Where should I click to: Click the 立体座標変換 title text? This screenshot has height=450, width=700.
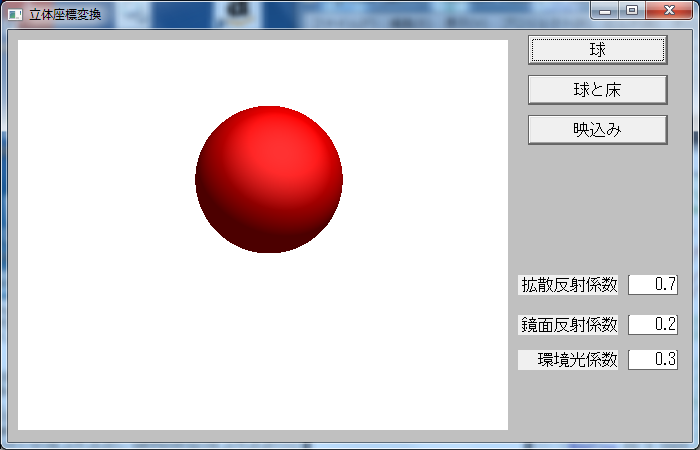(x=65, y=15)
